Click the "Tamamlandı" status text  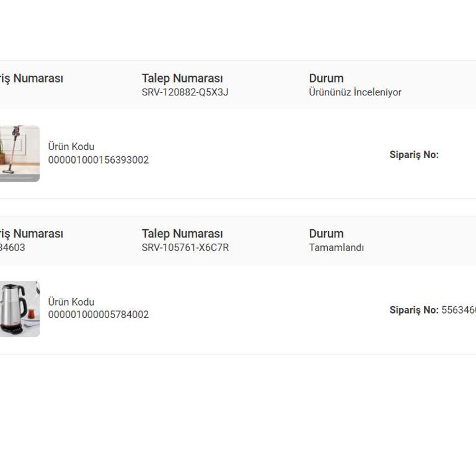[336, 247]
